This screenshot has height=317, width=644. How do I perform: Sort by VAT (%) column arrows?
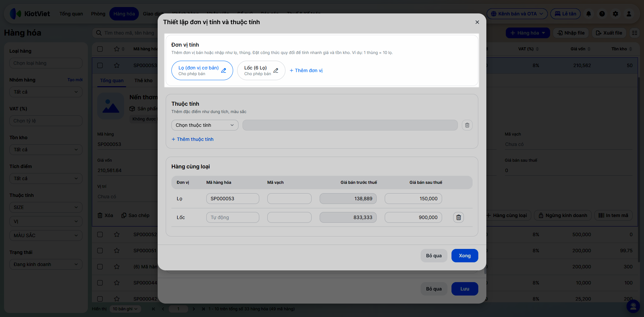(x=537, y=49)
